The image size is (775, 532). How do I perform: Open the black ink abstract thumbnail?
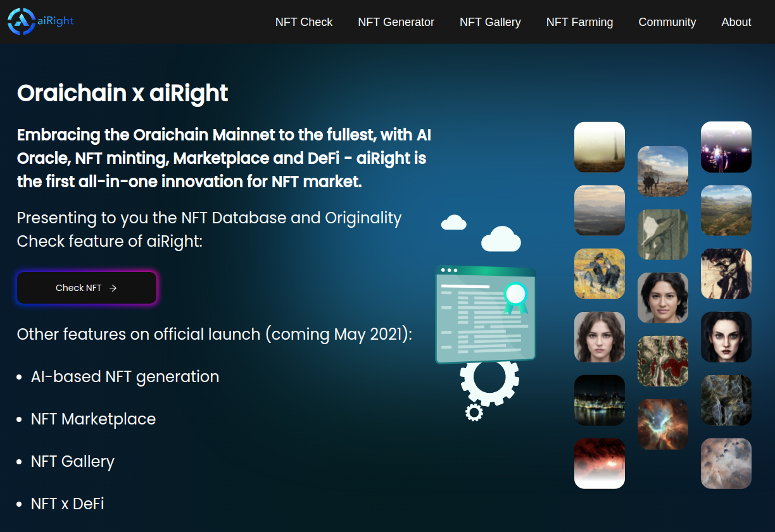click(726, 273)
